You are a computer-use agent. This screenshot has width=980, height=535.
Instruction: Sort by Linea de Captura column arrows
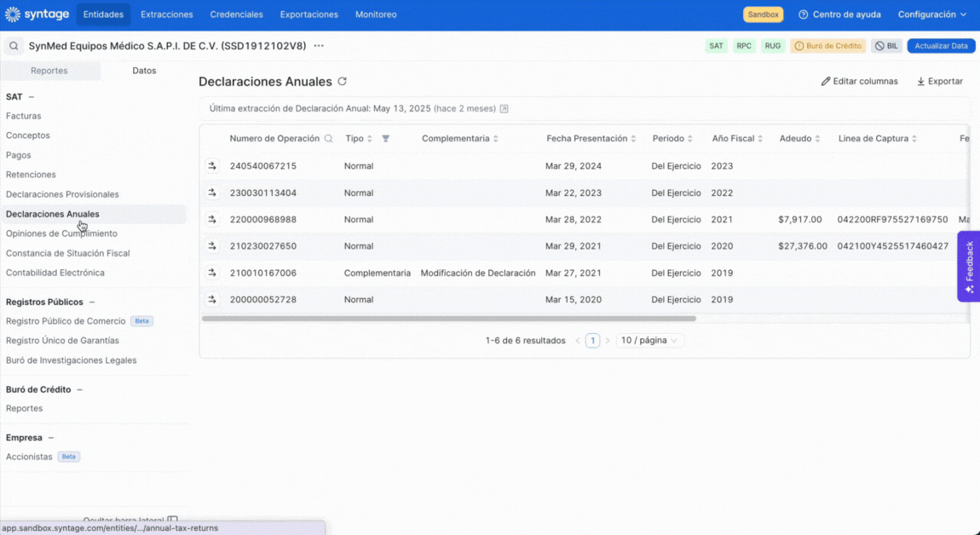tap(914, 139)
